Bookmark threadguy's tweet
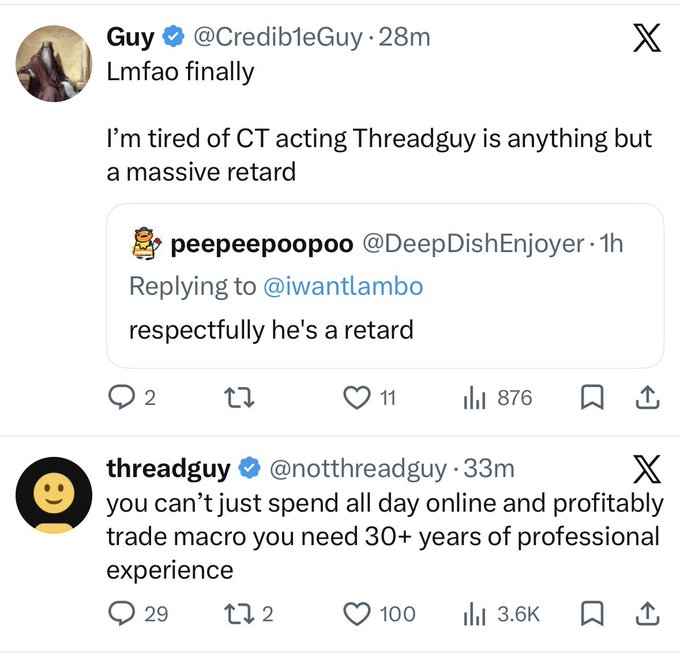This screenshot has height=653, width=680. point(592,612)
